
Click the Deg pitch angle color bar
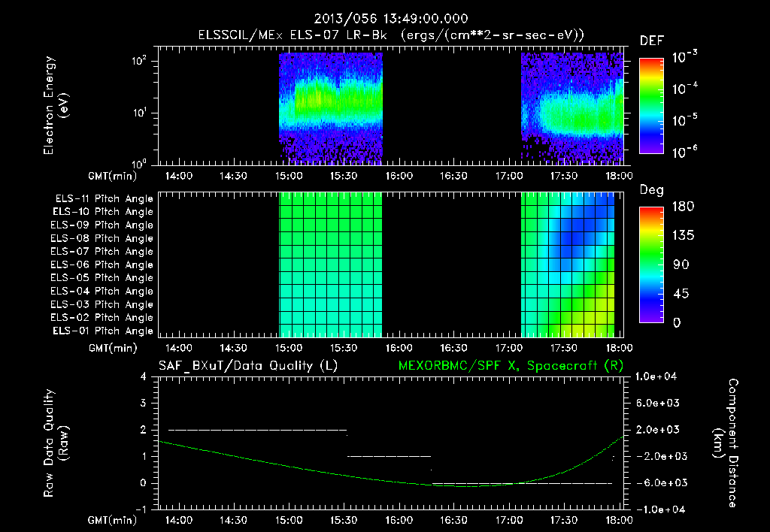click(x=651, y=264)
